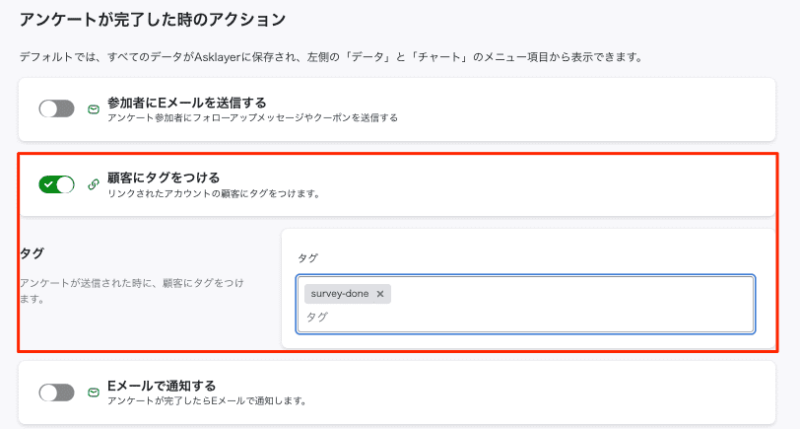
Task: Click the アンケートが完了した時のアクション page heading
Action: tap(153, 20)
